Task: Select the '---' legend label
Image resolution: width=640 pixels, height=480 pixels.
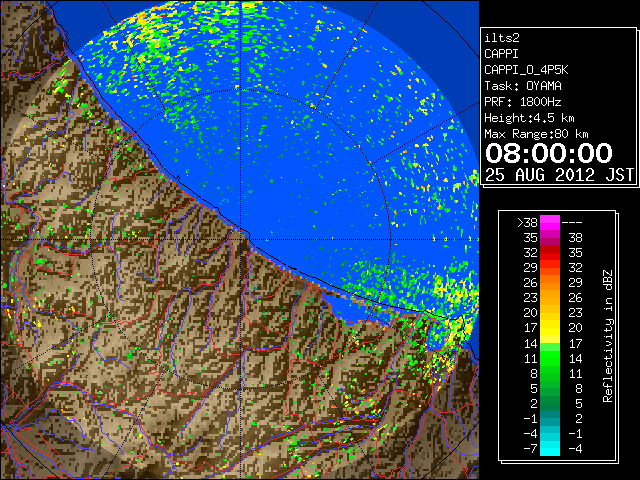Action: [x=572, y=223]
